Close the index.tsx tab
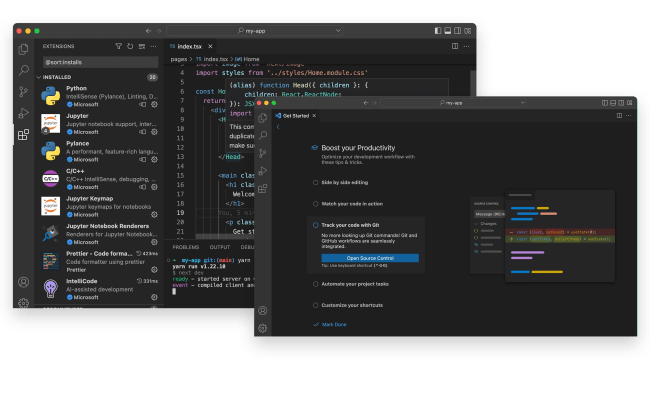This screenshot has width=650, height=400. pos(210,46)
